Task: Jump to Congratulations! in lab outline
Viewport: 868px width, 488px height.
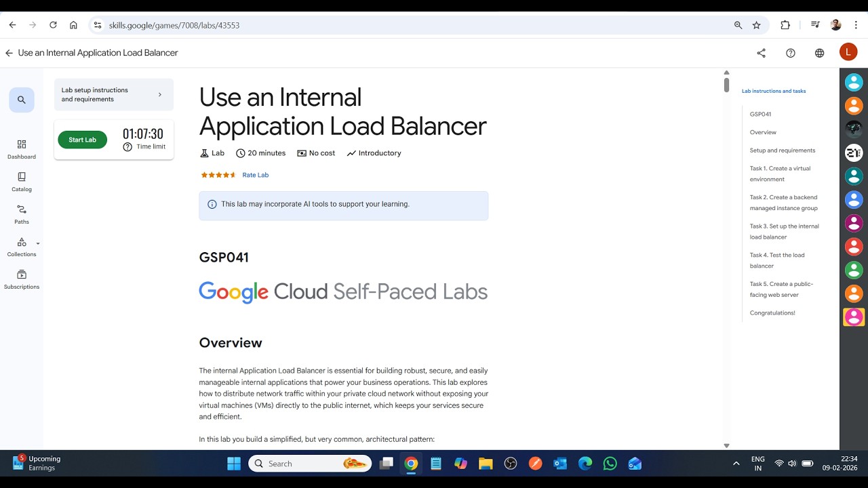Action: (772, 312)
